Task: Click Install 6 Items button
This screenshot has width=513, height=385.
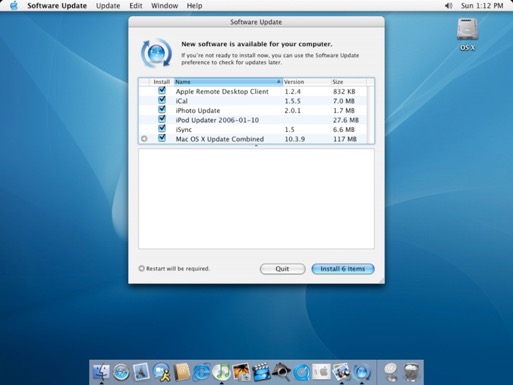Action: 343,269
